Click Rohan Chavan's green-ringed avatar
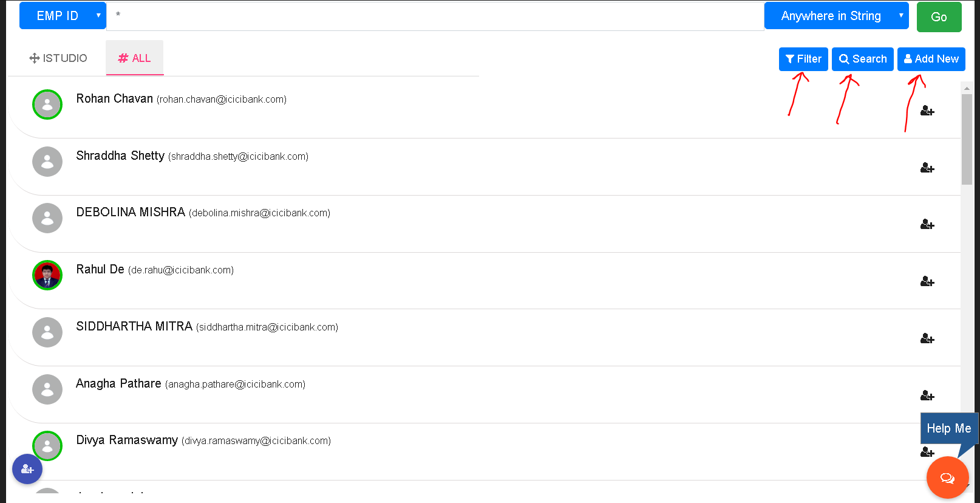The image size is (980, 503). pyautogui.click(x=47, y=104)
